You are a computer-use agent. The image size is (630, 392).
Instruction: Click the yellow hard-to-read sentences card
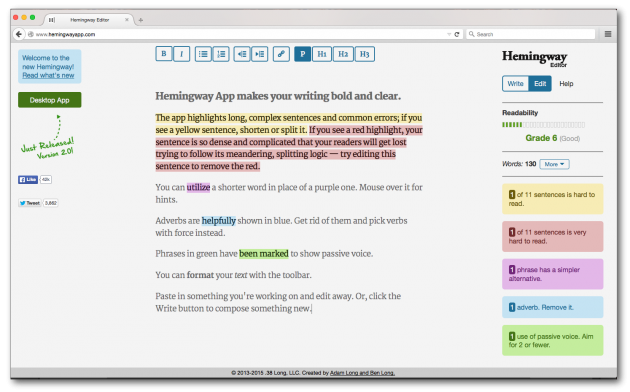[x=552, y=199]
